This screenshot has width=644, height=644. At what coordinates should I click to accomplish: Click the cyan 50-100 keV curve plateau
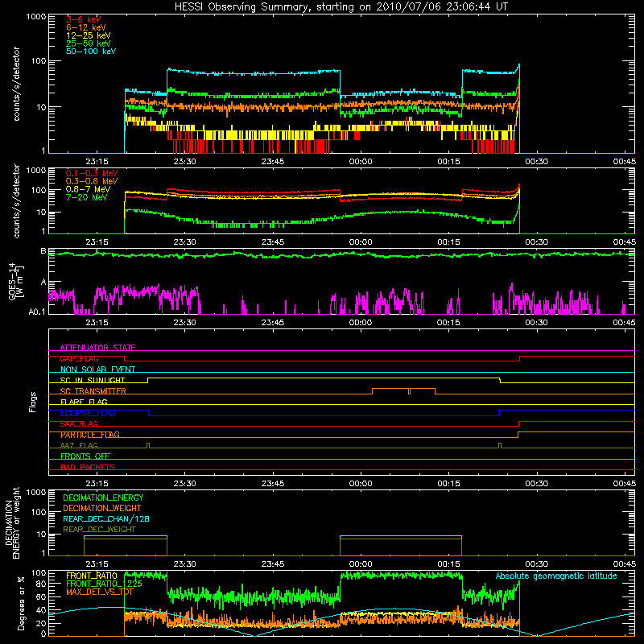click(254, 73)
